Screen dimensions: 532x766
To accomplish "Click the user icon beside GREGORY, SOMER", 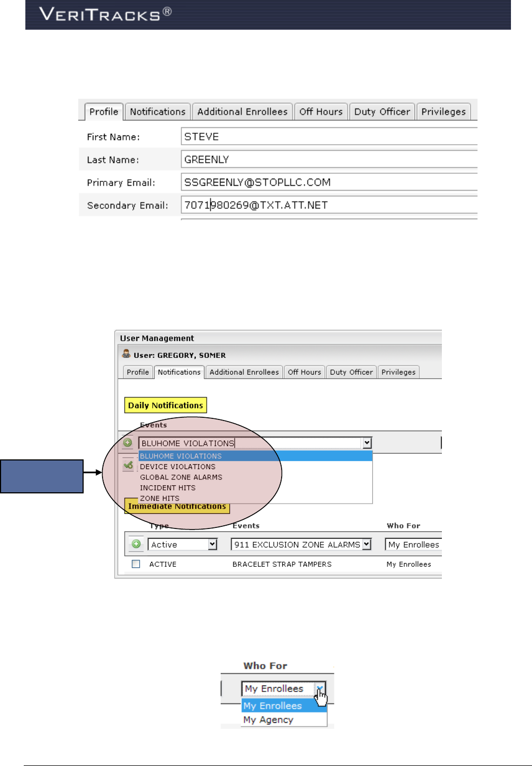I will (x=126, y=354).
